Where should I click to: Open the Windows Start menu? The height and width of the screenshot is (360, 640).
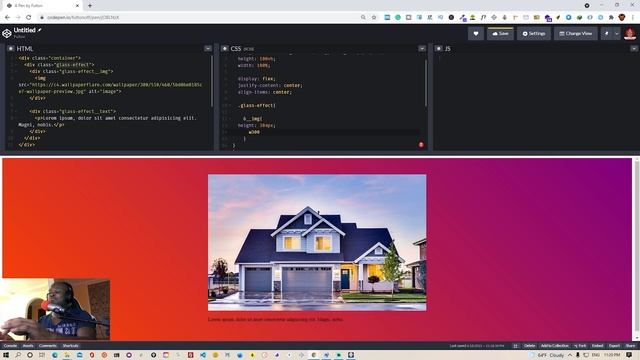point(6,355)
